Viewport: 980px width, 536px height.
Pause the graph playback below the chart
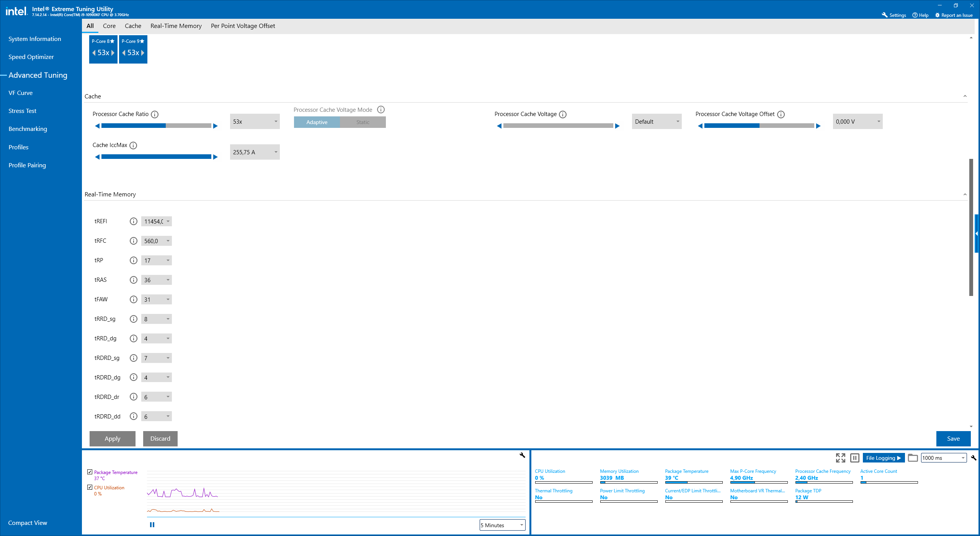(152, 524)
